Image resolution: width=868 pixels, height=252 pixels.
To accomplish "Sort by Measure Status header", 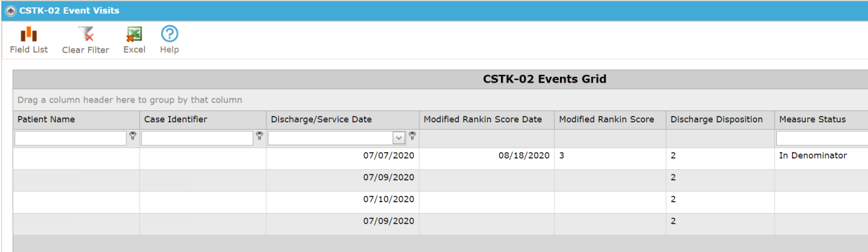I will 821,120.
